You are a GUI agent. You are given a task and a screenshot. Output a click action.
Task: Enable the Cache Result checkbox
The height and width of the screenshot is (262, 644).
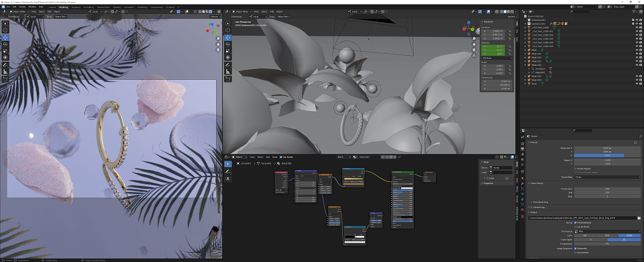(x=575, y=226)
